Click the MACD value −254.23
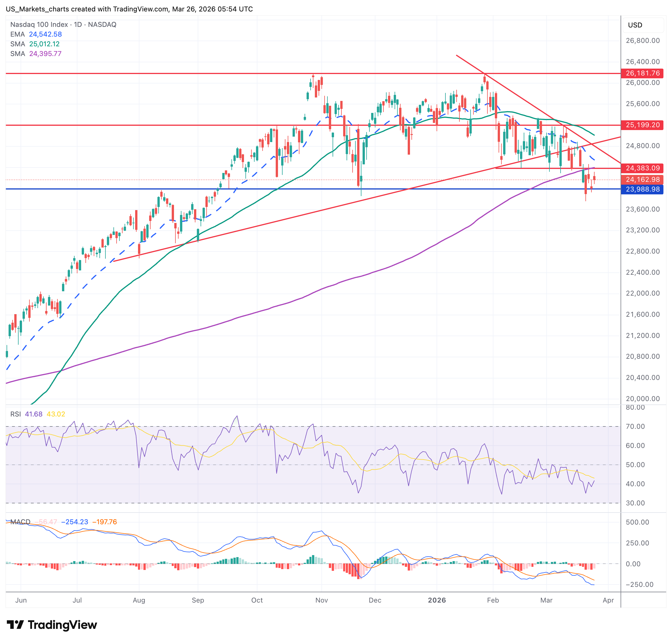The height and width of the screenshot is (642, 672). click(x=74, y=522)
